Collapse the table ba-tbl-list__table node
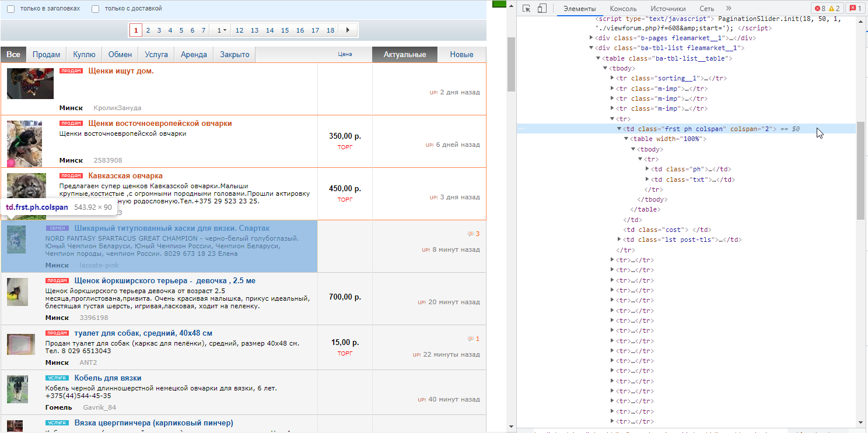 pyautogui.click(x=598, y=58)
